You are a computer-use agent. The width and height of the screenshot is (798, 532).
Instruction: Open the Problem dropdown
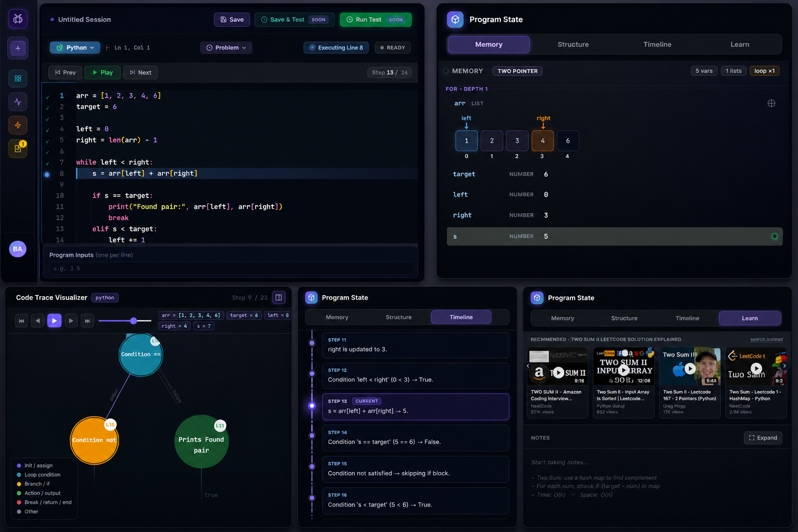pyautogui.click(x=226, y=48)
